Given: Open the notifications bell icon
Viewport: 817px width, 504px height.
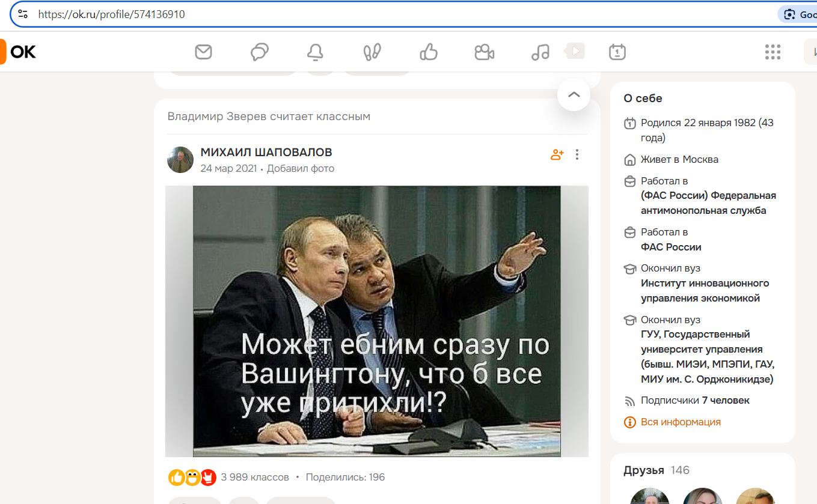Looking at the screenshot, I should point(315,52).
